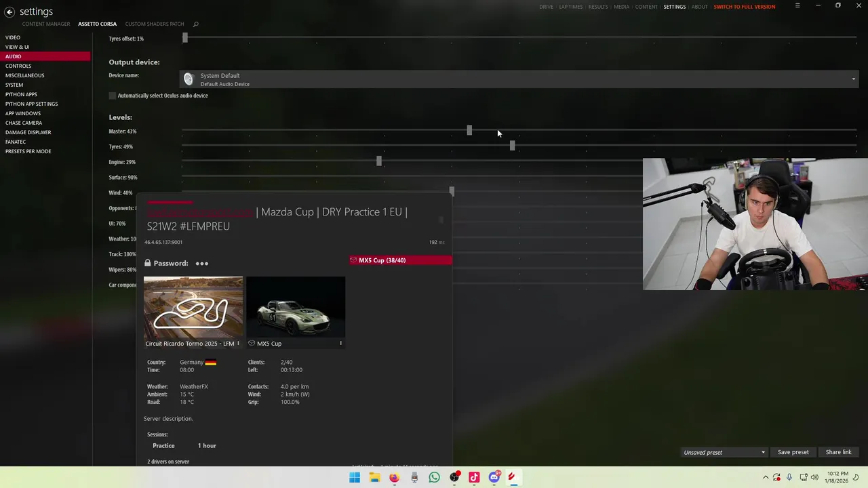Switch to the Content Manager settings tab
Viewport: 868px width, 488px height.
pyautogui.click(x=46, y=24)
